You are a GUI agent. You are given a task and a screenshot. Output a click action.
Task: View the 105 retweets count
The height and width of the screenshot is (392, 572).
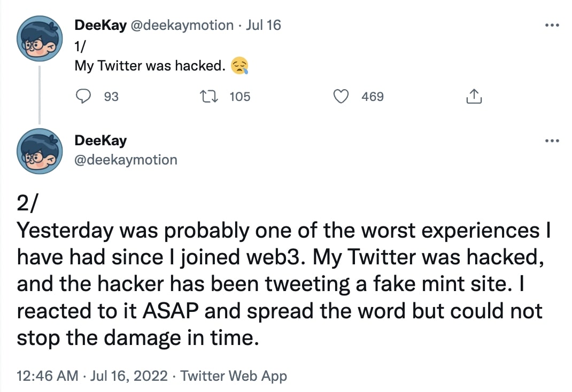240,97
